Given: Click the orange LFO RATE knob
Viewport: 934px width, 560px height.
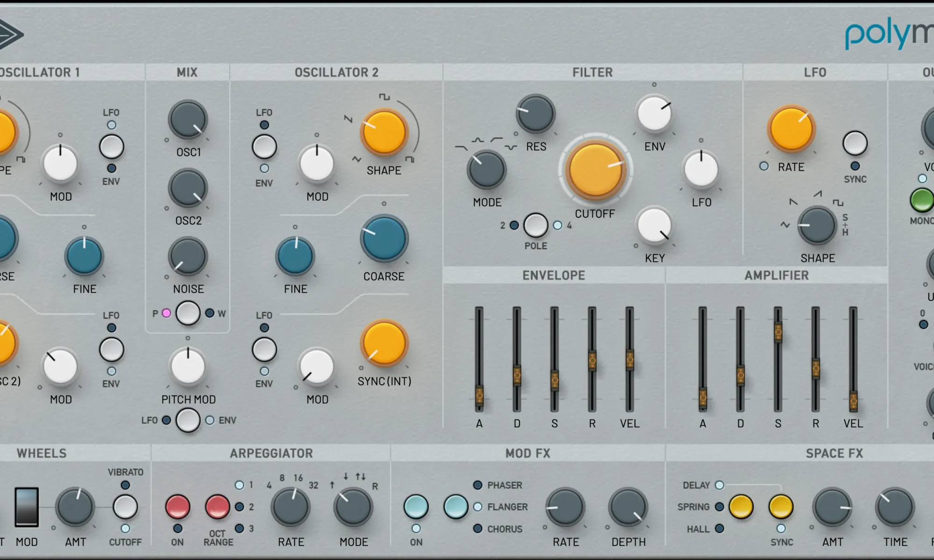Looking at the screenshot, I should [791, 129].
